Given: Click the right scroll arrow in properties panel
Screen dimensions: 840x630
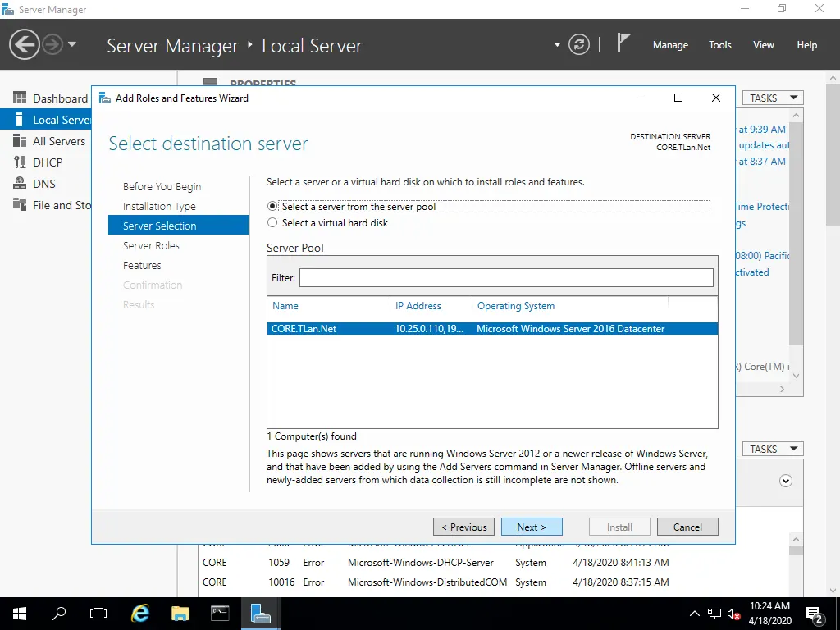Looking at the screenshot, I should pos(782,390).
